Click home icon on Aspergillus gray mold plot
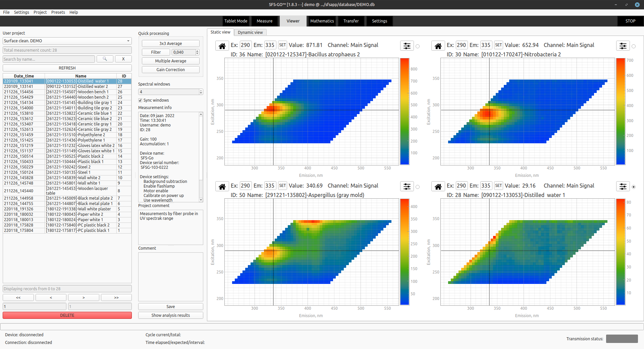The width and height of the screenshot is (644, 349). [222, 186]
